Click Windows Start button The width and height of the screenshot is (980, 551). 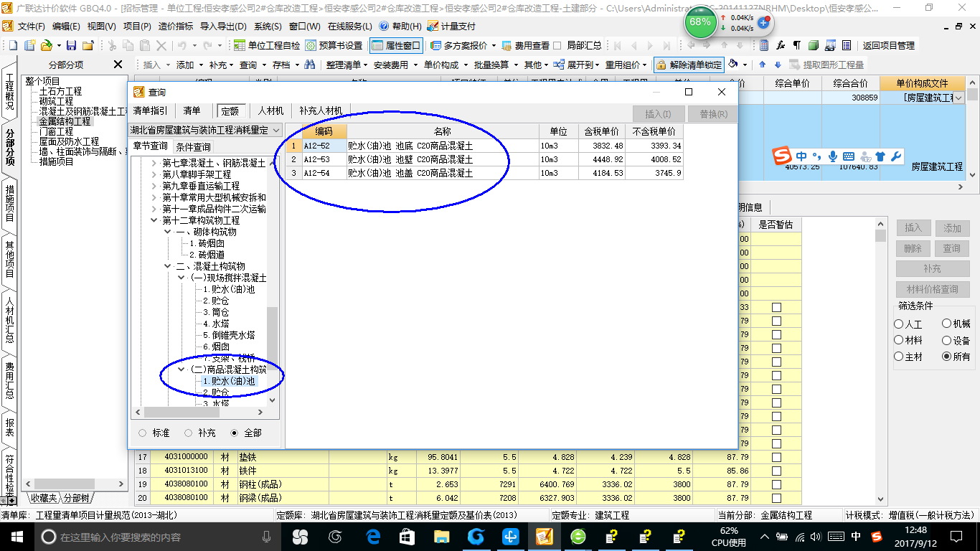17,537
